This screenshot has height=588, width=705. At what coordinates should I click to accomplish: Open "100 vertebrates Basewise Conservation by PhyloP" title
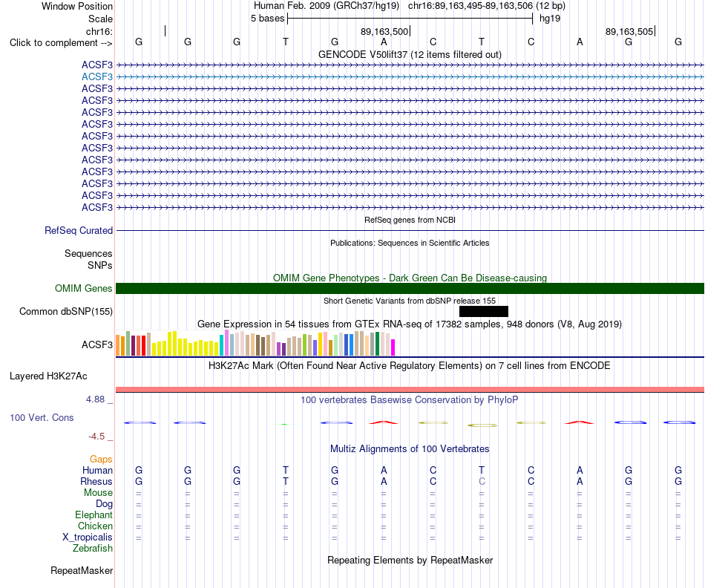410,399
